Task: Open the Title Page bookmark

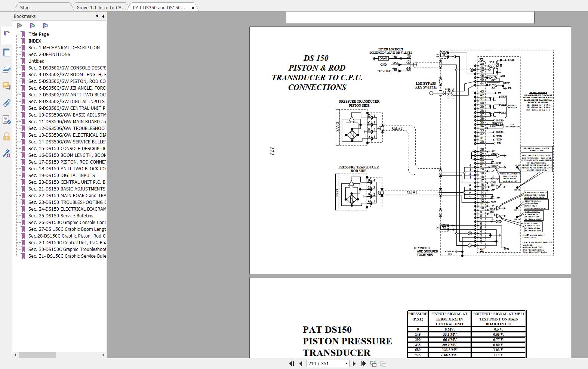Action: pyautogui.click(x=39, y=34)
